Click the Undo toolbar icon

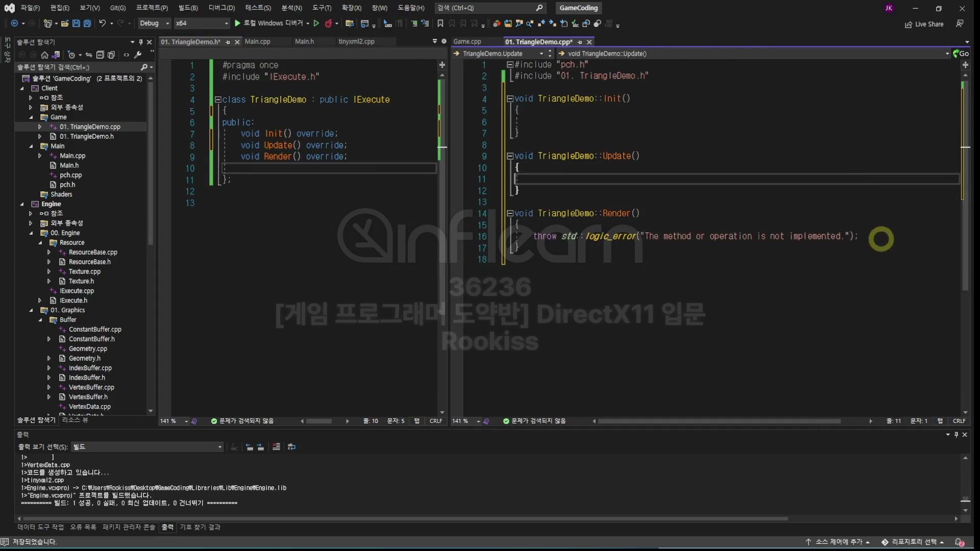pos(103,23)
